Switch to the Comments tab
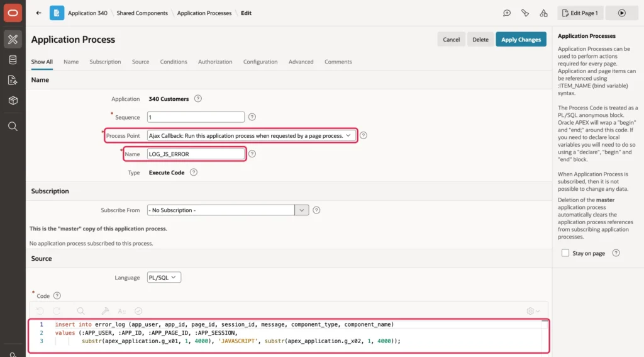 pyautogui.click(x=338, y=62)
